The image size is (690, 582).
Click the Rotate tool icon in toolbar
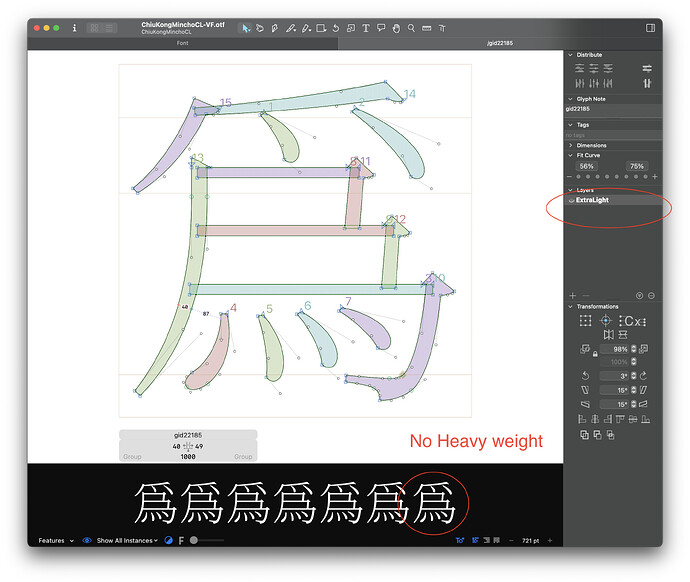pos(336,28)
